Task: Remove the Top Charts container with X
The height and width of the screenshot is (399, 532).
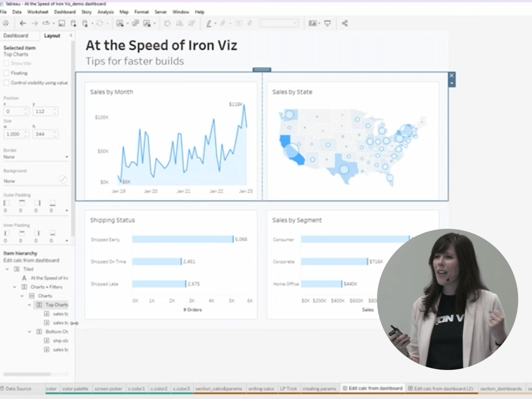Action: 451,75
